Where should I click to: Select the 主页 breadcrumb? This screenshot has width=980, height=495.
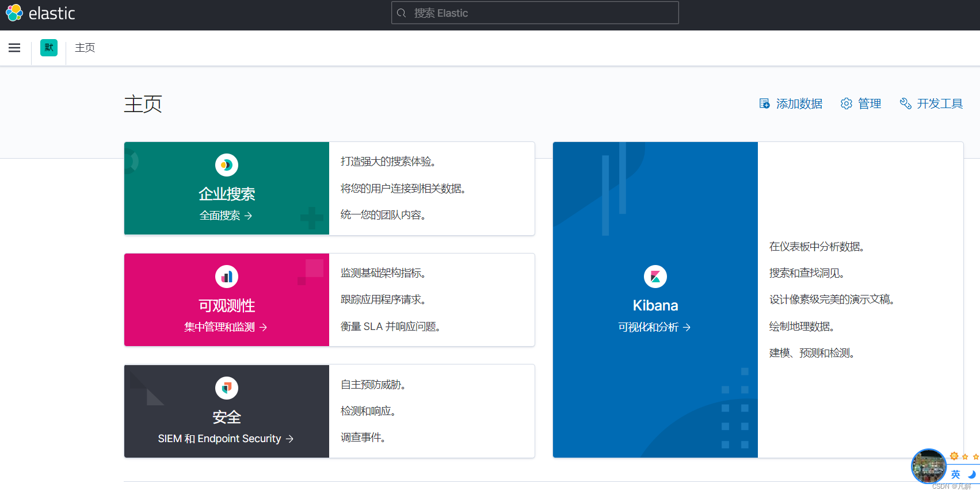pos(85,48)
